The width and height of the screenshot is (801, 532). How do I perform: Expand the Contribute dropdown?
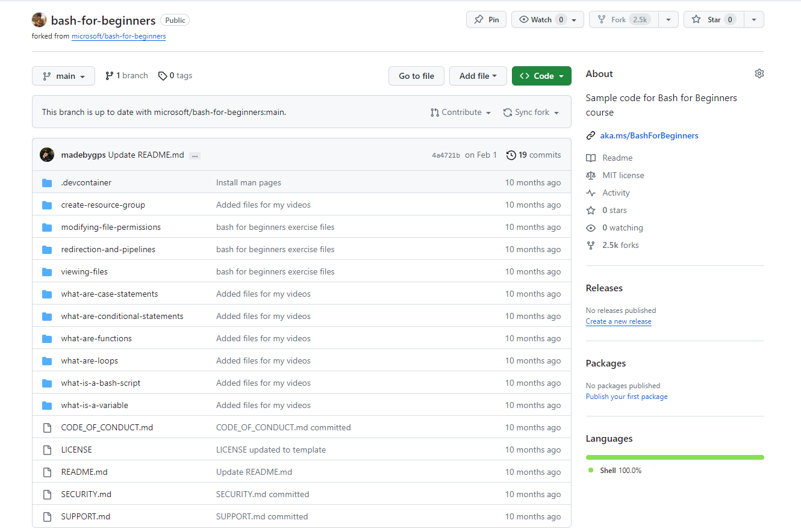click(x=461, y=113)
